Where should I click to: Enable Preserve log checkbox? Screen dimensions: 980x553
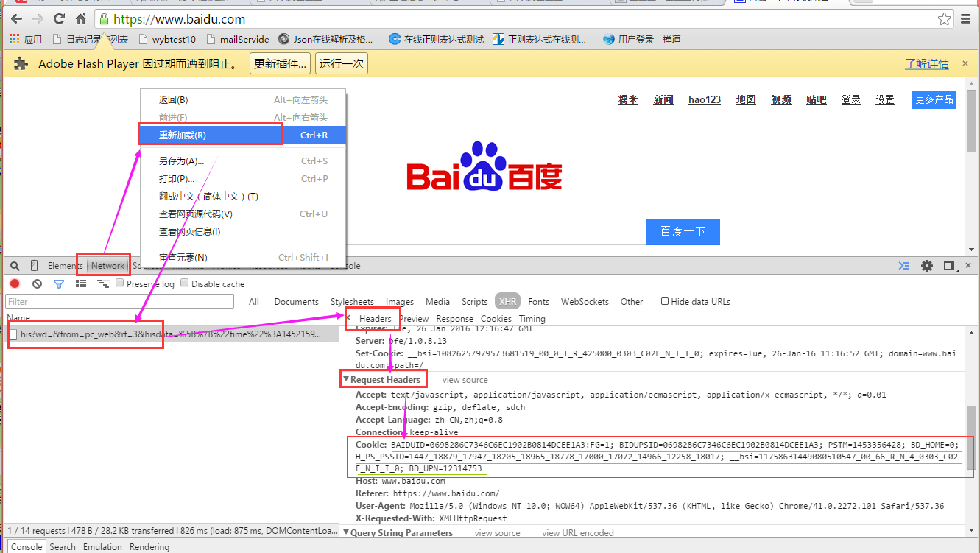click(120, 283)
